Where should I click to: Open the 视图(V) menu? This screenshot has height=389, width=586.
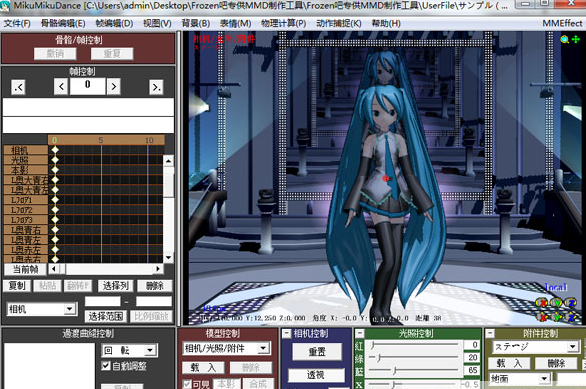click(157, 24)
